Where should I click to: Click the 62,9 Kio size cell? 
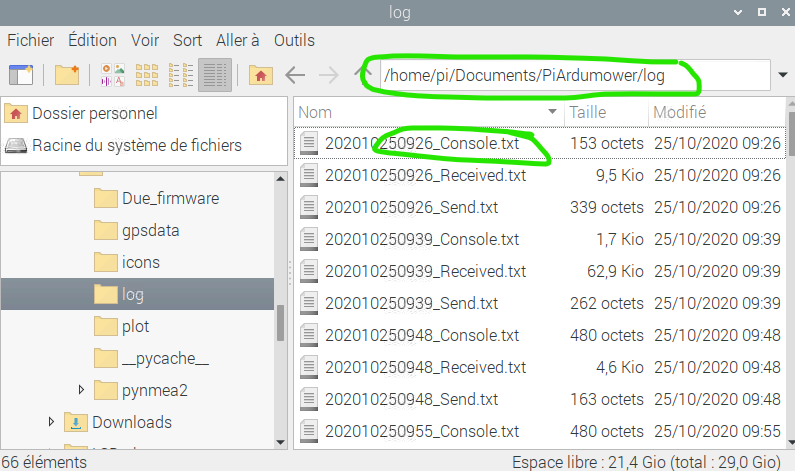tap(615, 271)
